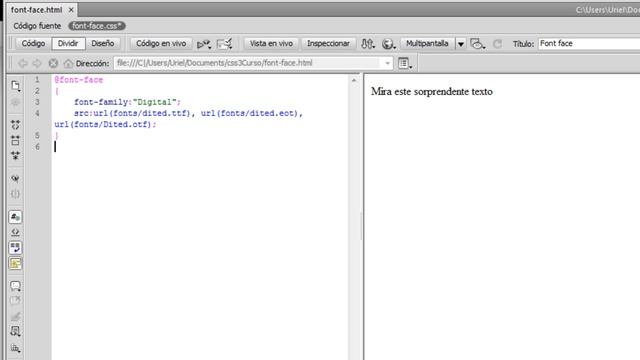The height and width of the screenshot is (360, 640).
Task: Go back in browser navigation
Action: click(22, 63)
